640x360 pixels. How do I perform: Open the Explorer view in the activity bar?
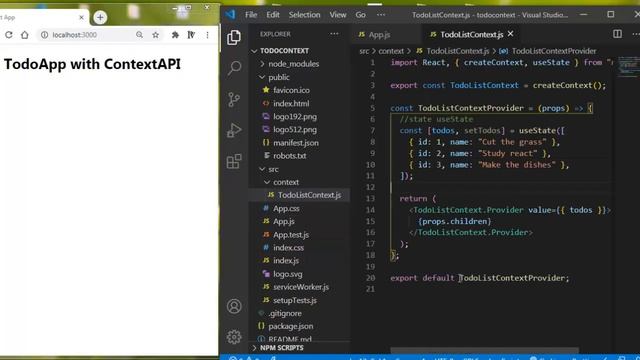tap(234, 37)
